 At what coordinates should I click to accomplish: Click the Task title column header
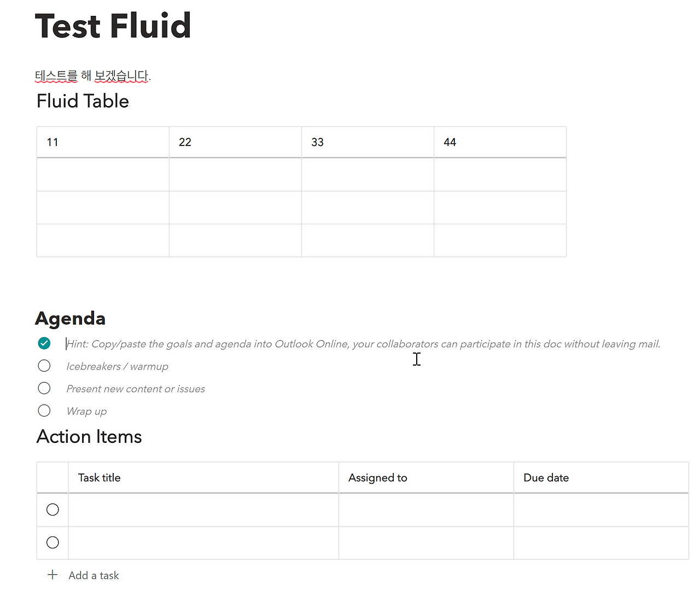pos(99,477)
